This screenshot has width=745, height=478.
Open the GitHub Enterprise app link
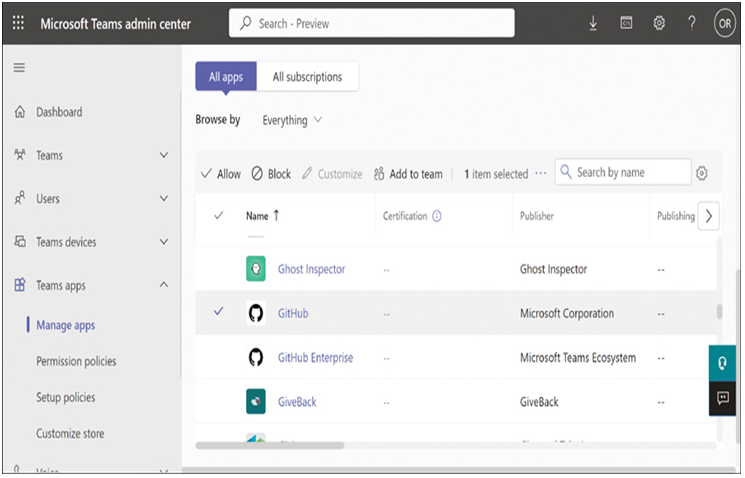coord(315,358)
